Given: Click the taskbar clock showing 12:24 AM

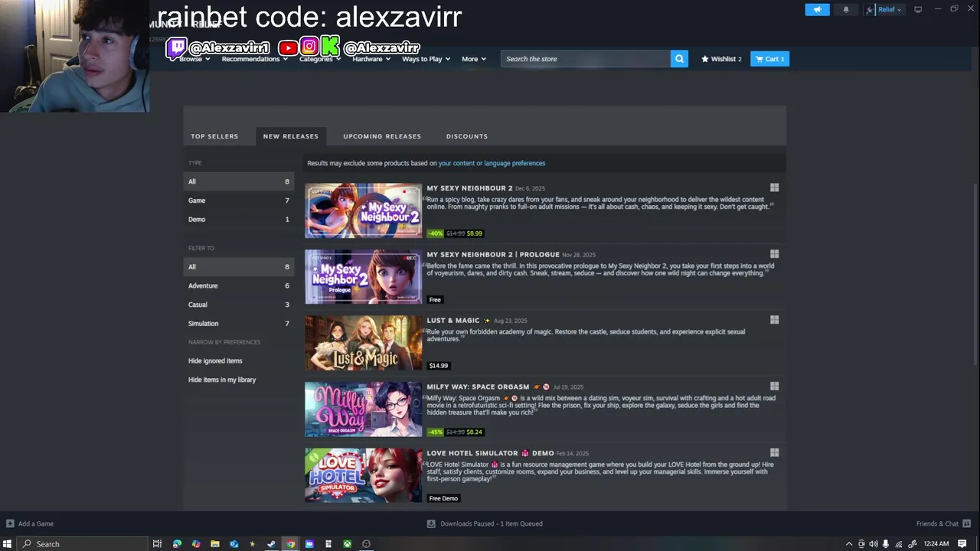Looking at the screenshot, I should pos(936,544).
